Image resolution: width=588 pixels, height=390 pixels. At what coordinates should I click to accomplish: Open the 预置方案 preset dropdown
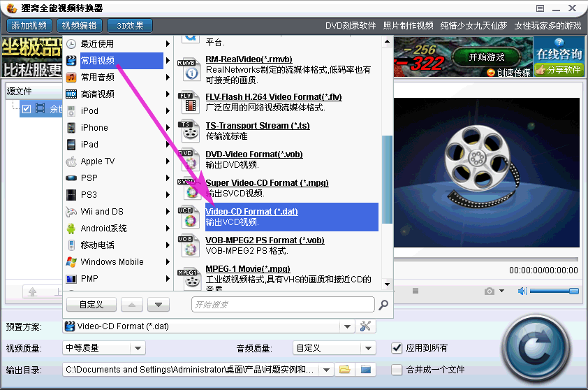tap(347, 326)
